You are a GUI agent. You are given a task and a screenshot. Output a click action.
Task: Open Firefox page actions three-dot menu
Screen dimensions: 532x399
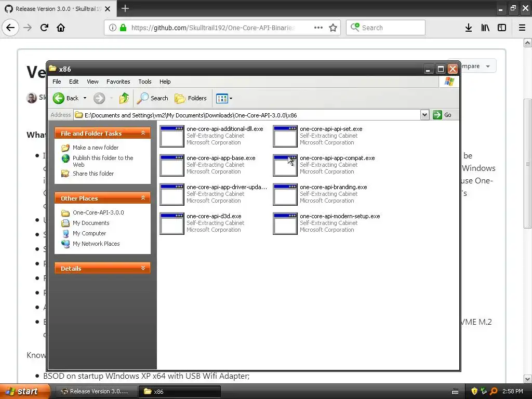pos(318,28)
